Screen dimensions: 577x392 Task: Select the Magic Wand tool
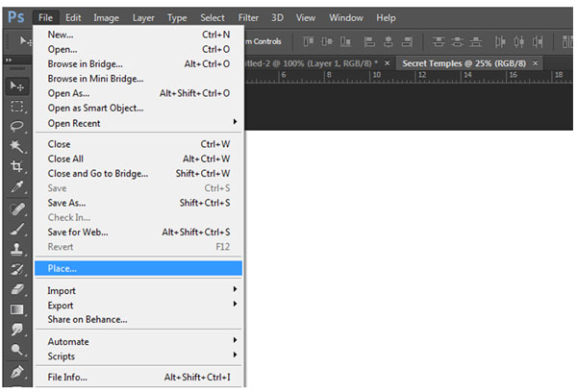point(17,146)
